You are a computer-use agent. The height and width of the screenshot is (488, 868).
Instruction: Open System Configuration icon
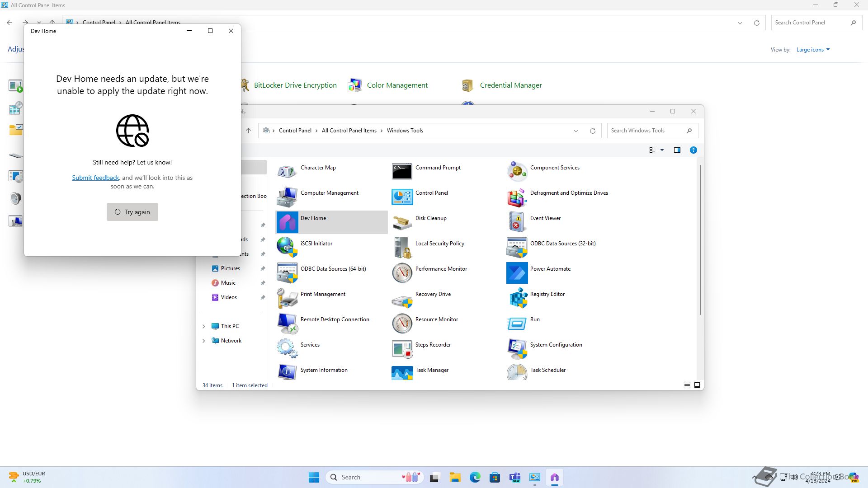click(x=517, y=349)
